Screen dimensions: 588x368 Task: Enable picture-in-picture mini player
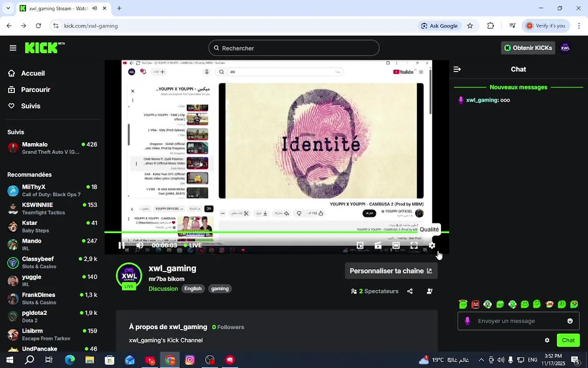(360, 245)
